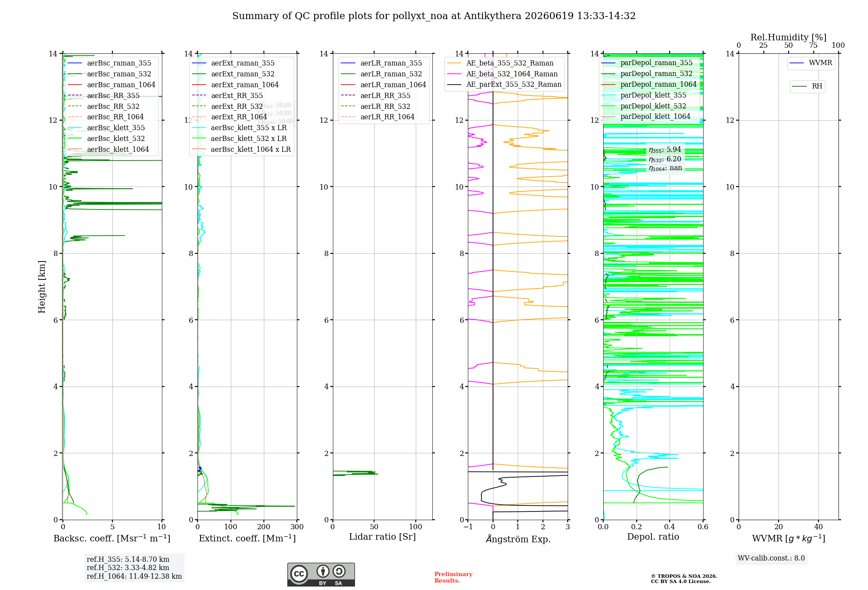Click the WV-calib.const. 8.0 text box
868x590 pixels.
point(771,558)
